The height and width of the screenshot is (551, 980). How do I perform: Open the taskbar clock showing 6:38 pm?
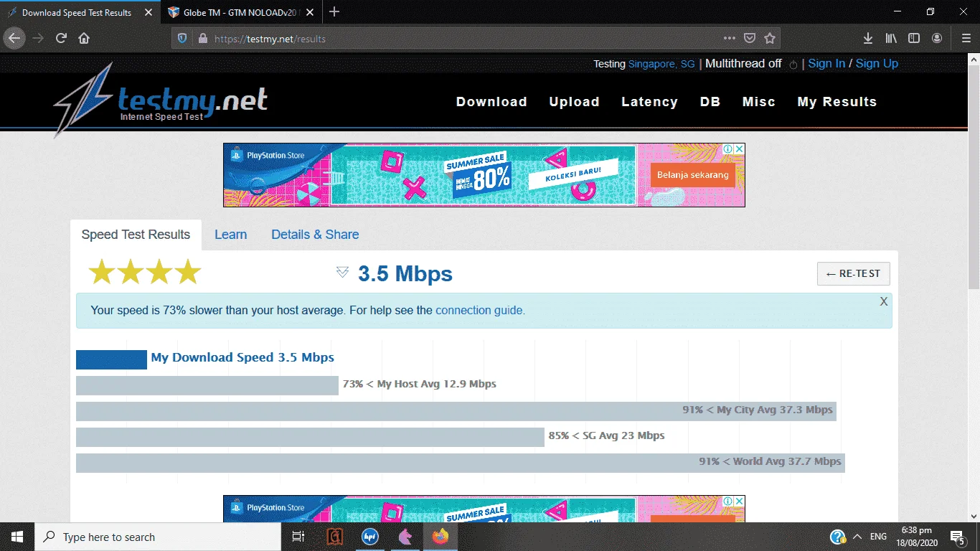coord(916,537)
